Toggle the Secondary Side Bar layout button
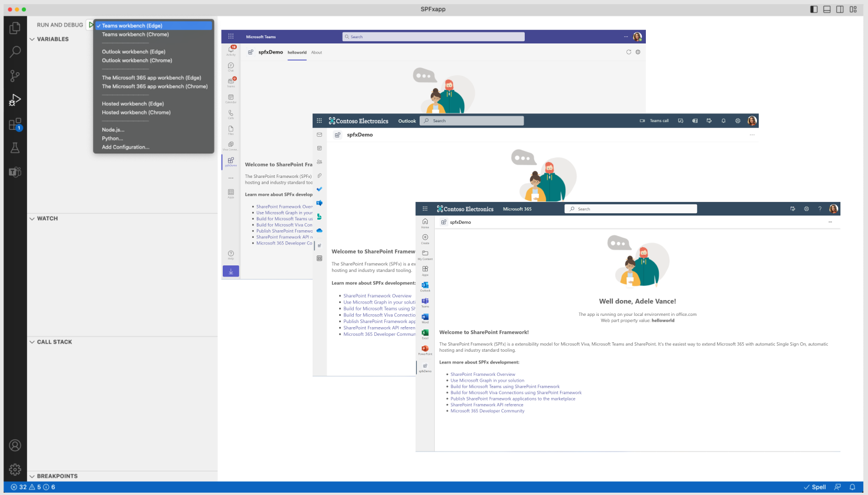The image size is (868, 495). click(840, 9)
